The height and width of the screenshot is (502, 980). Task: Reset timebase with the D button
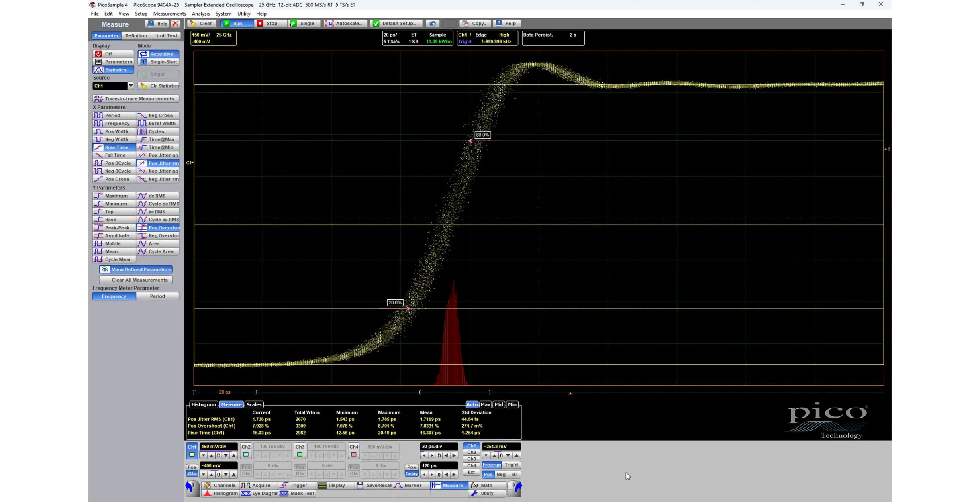[439, 455]
